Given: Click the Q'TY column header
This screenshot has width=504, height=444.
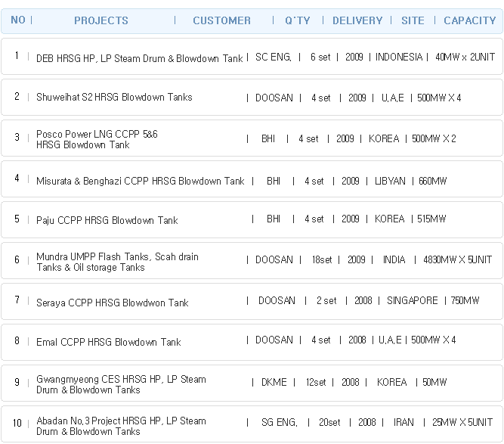Looking at the screenshot, I should tap(298, 20).
